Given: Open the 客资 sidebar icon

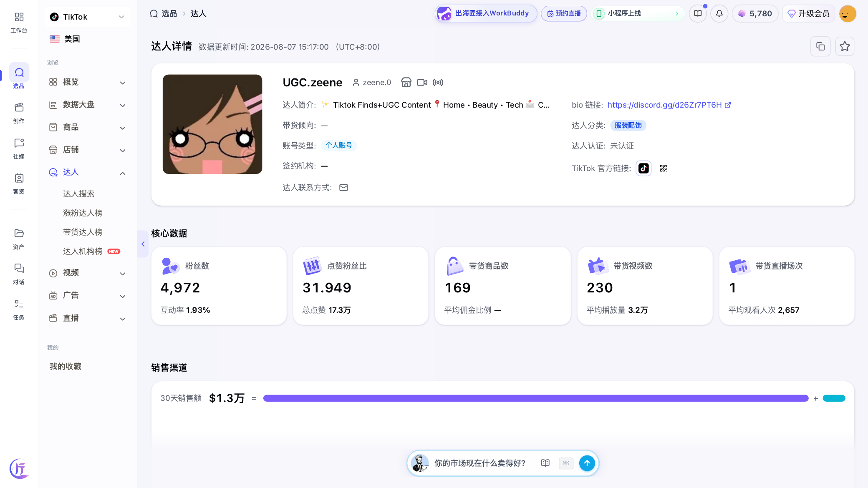Looking at the screenshot, I should click(x=19, y=184).
